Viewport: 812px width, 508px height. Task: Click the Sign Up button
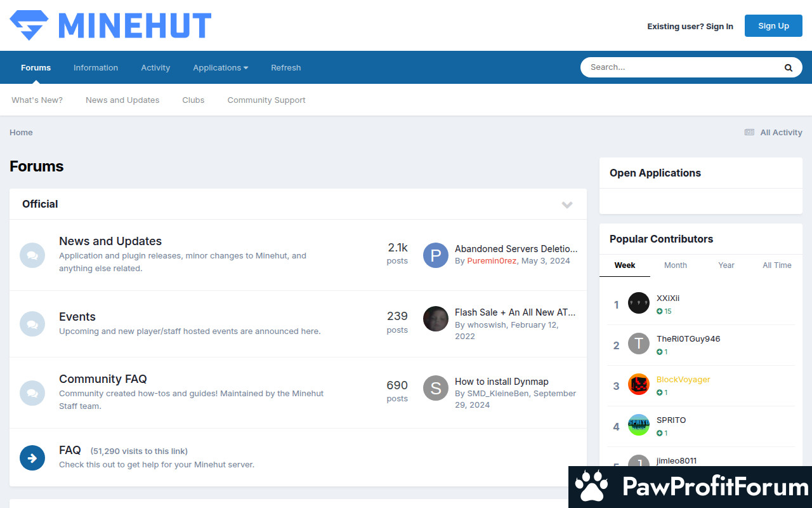pos(773,26)
